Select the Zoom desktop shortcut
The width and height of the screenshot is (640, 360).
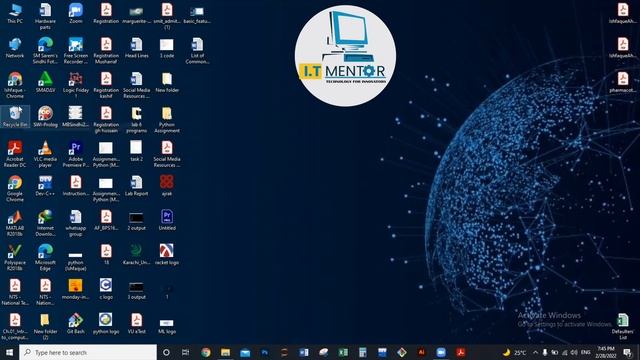[x=76, y=13]
